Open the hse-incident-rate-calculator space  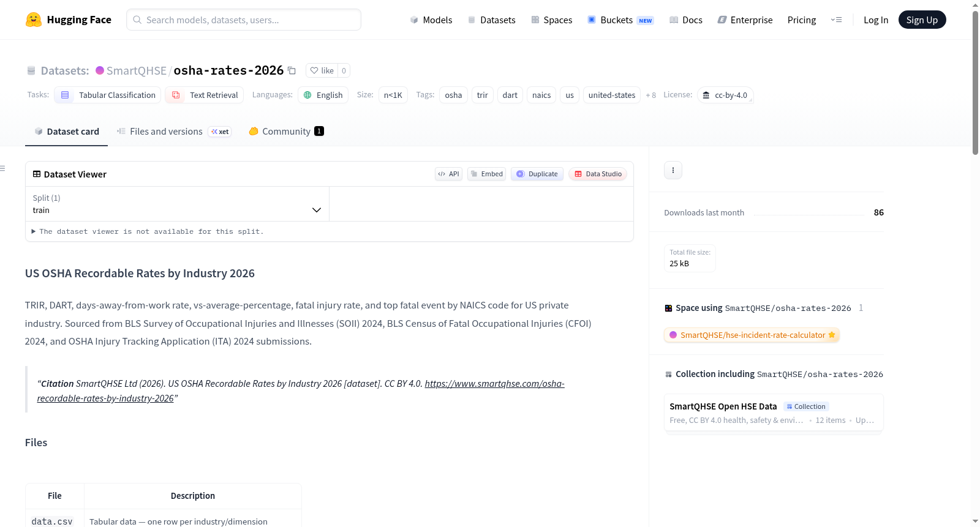pos(752,335)
